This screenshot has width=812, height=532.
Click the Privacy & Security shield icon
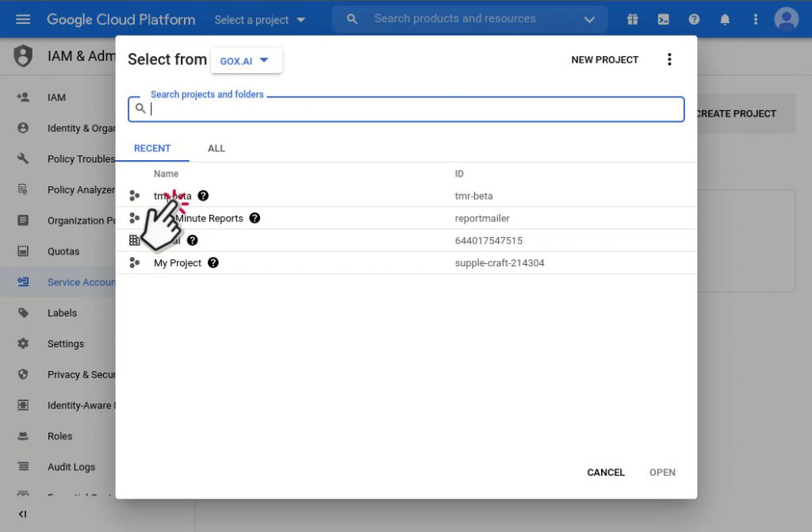(23, 374)
